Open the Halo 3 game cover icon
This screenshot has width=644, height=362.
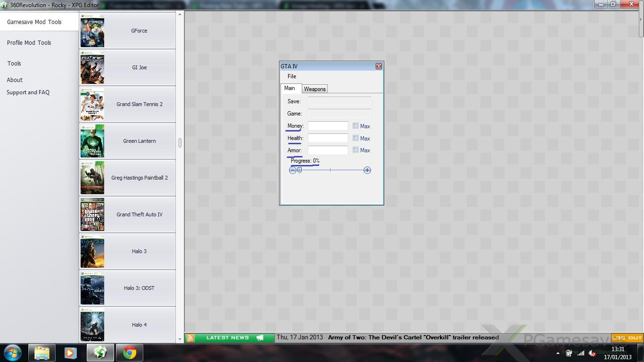pos(92,251)
